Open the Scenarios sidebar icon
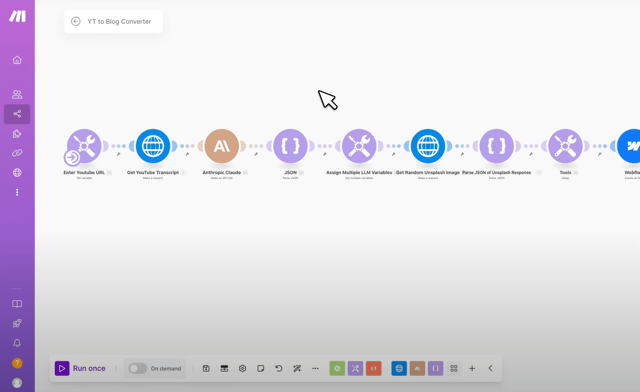Image resolution: width=640 pixels, height=392 pixels. click(x=17, y=114)
